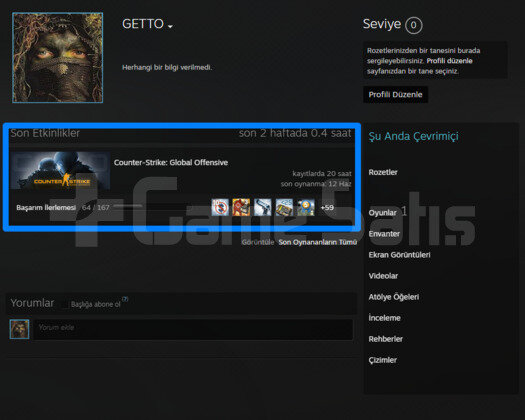Viewport: 525px width, 420px height.
Task: Click the Yorum ekle comment field
Action: coord(193,330)
